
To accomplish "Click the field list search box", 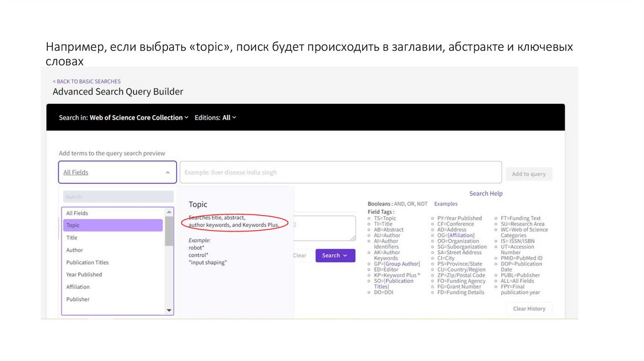I will click(118, 197).
